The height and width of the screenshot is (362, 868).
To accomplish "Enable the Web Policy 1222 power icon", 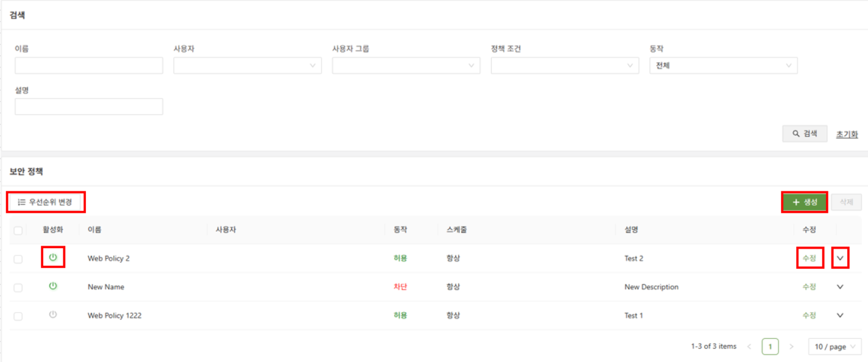I will pos(53,315).
